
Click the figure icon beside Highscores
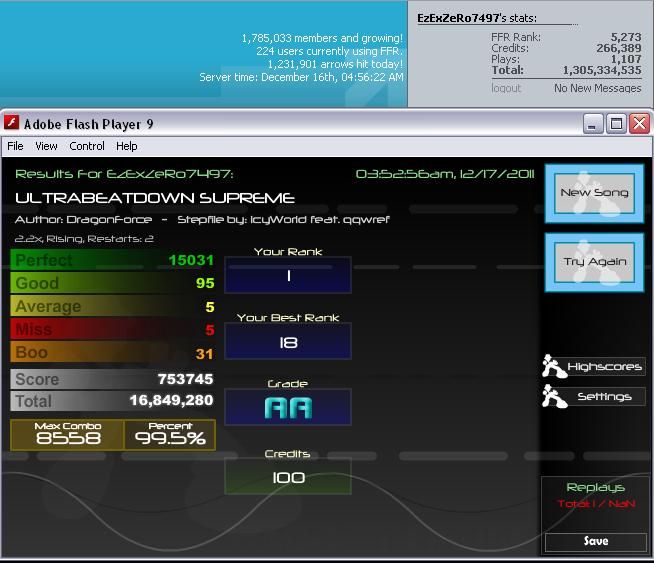tap(554, 367)
